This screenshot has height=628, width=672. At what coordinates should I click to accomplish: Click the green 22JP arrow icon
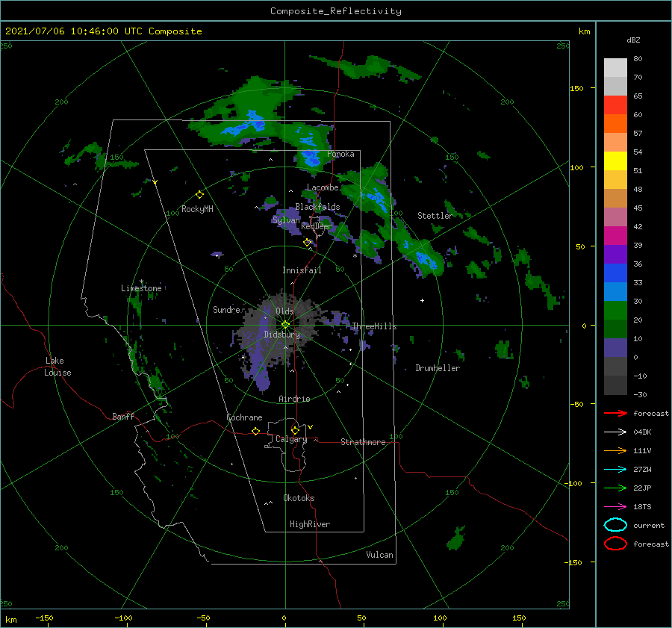point(615,488)
